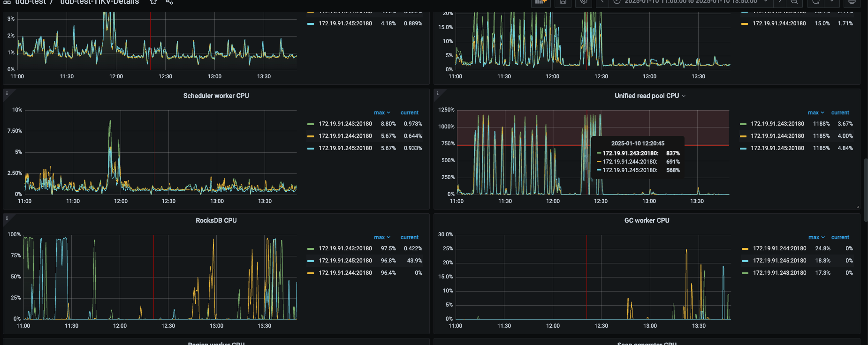Open dashboard settings gear icon
The width and height of the screenshot is (868, 345).
[x=583, y=2]
